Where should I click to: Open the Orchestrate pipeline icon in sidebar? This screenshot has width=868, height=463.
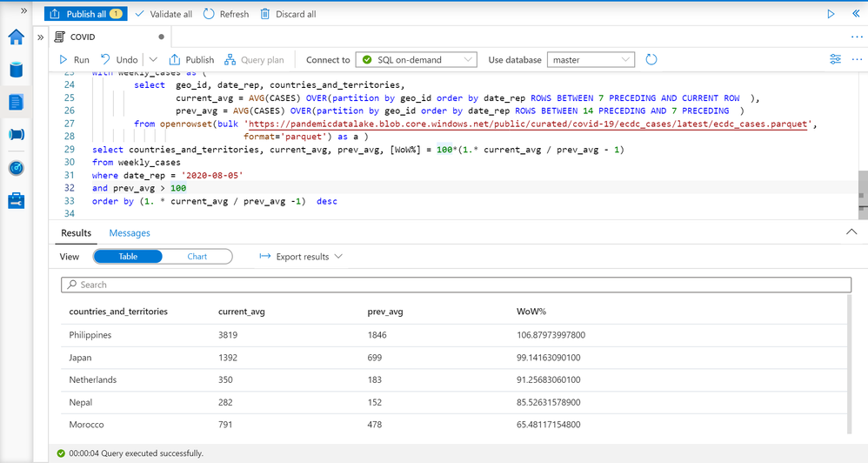(x=17, y=135)
